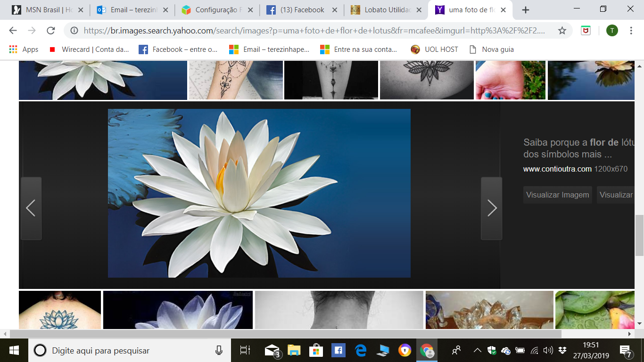644x362 pixels.
Task: Open the Apps shortcut in the bookmarks bar
Action: tap(24, 49)
